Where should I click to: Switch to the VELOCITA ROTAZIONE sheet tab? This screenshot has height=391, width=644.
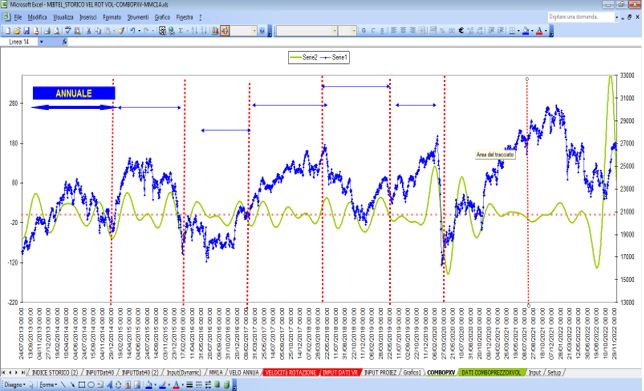click(290, 373)
